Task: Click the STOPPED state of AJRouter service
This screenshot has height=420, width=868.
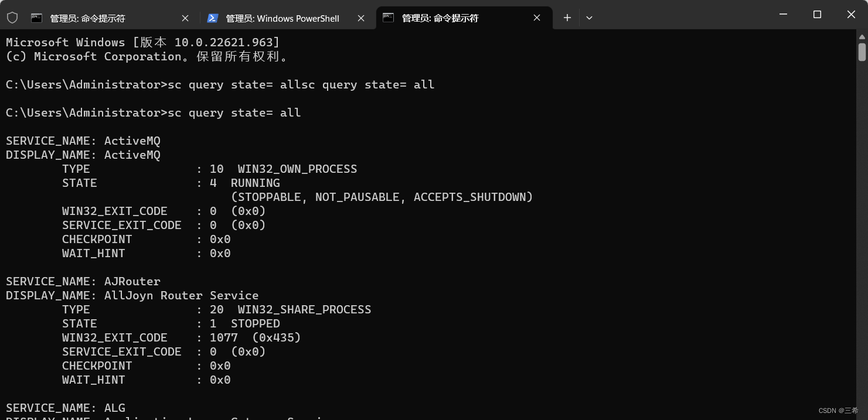Action: (256, 323)
